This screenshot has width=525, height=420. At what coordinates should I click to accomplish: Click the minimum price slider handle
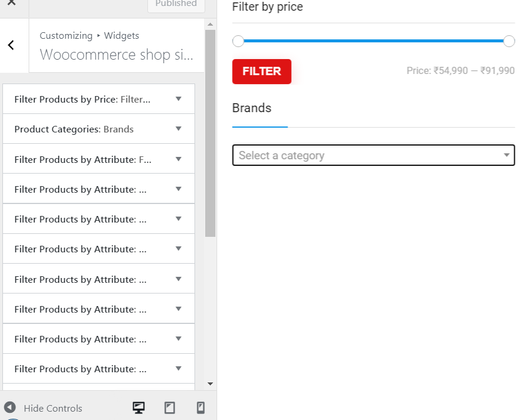click(238, 41)
